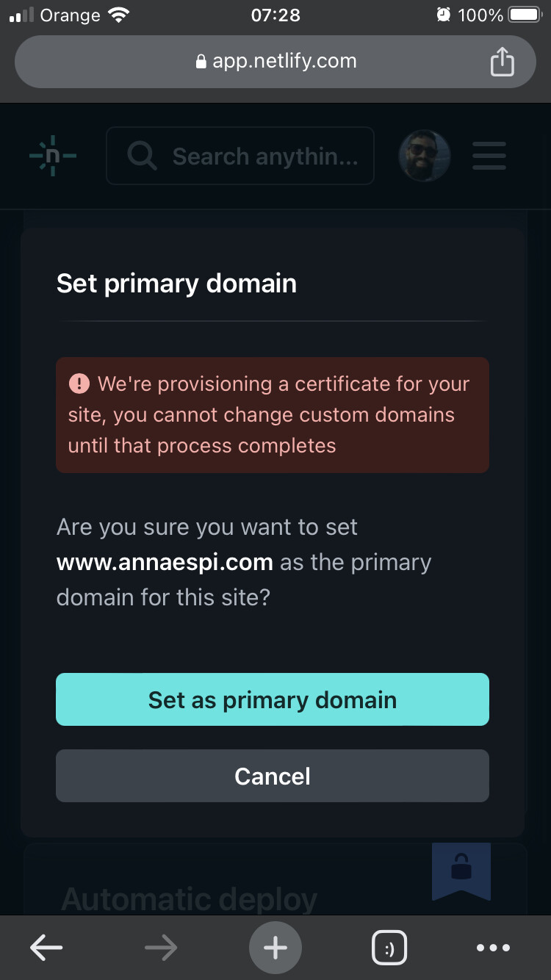Tap the Netlify logo icon
This screenshot has width=551, height=980.
pyautogui.click(x=53, y=156)
